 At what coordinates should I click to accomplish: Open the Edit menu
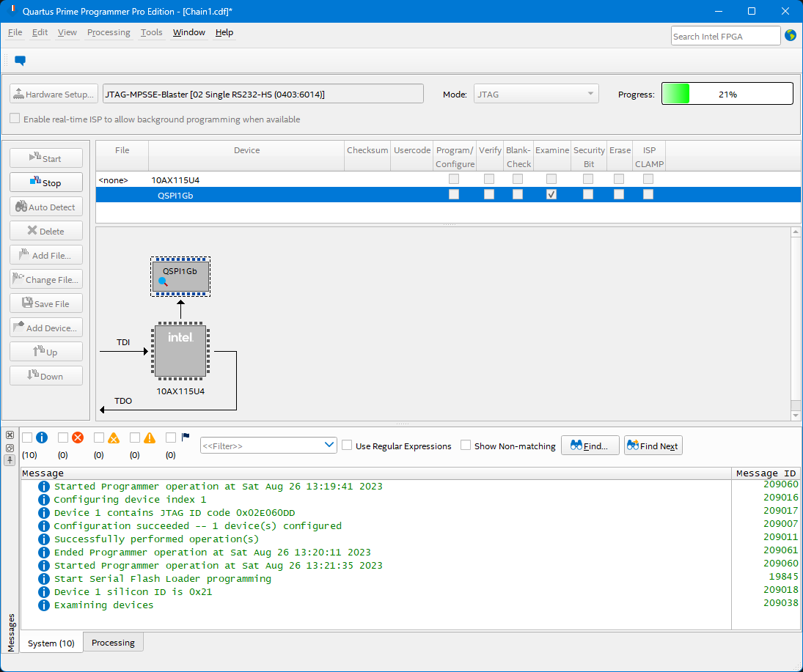tap(40, 32)
